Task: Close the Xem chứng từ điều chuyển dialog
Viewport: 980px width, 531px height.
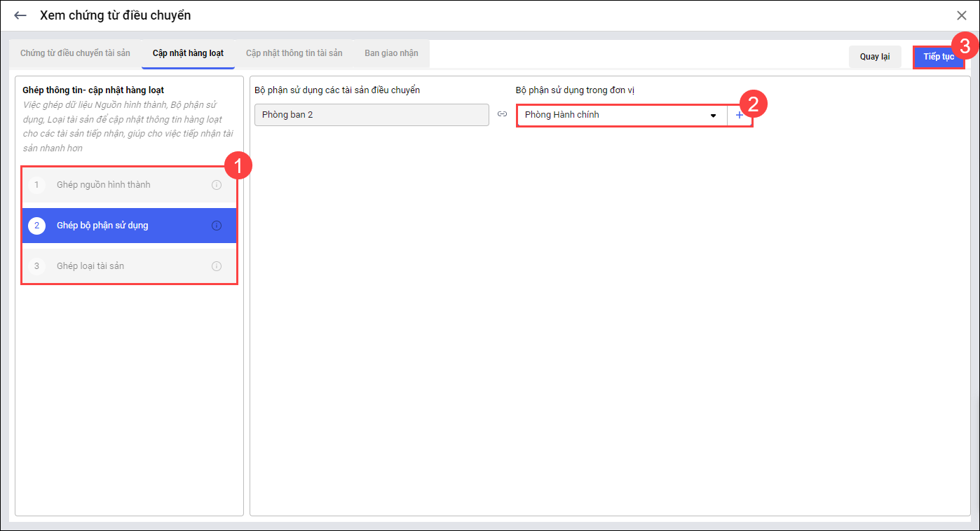Action: (961, 15)
